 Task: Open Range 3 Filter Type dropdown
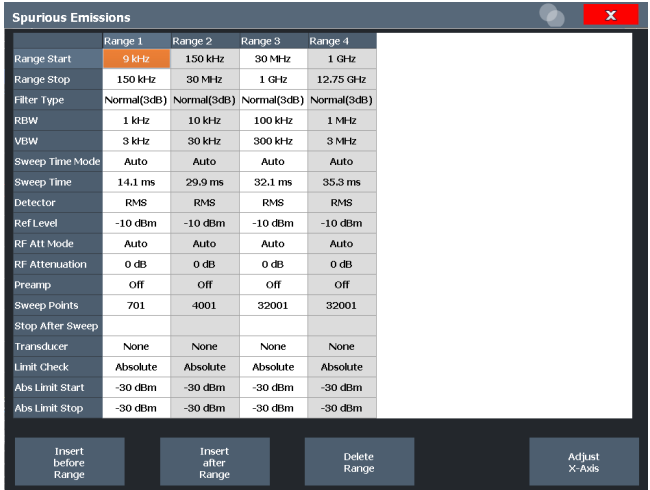click(273, 100)
